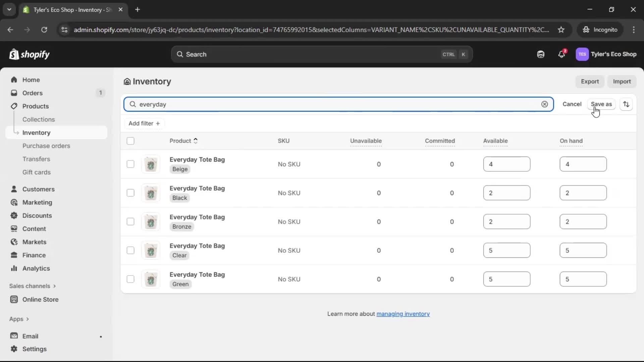
Task: Open the Customers section
Action: 39,189
